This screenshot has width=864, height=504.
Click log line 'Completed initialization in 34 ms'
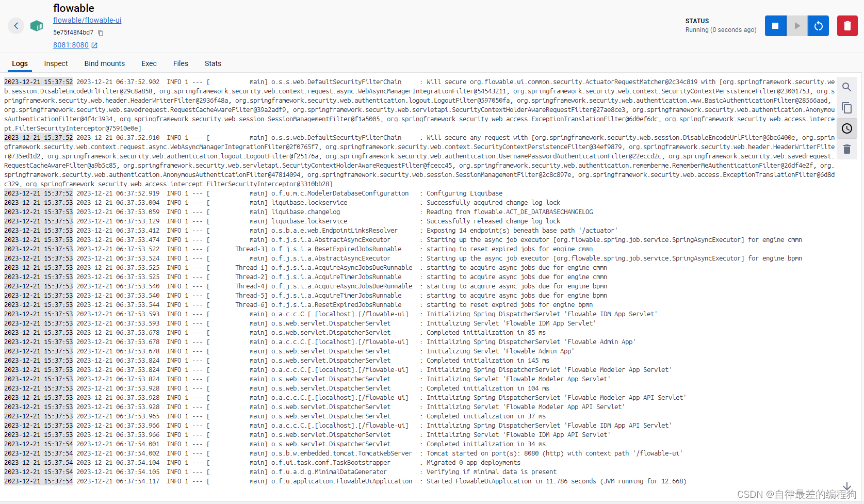(486, 444)
